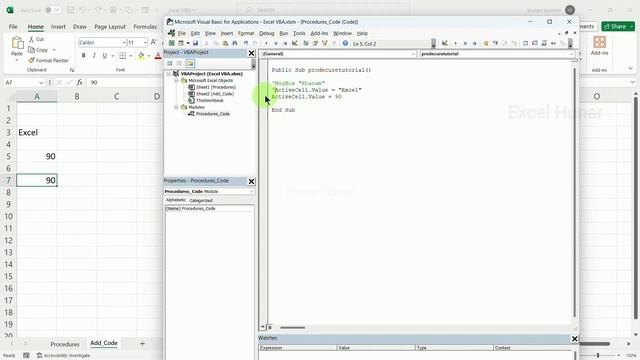Click the Insert Function fx icon
This screenshot has width=640, height=360.
79,82
